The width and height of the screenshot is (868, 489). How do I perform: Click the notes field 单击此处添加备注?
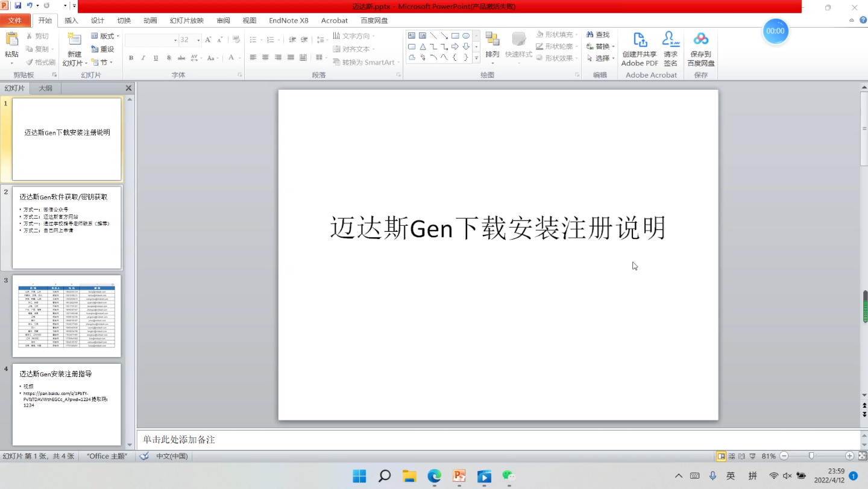pyautogui.click(x=498, y=440)
